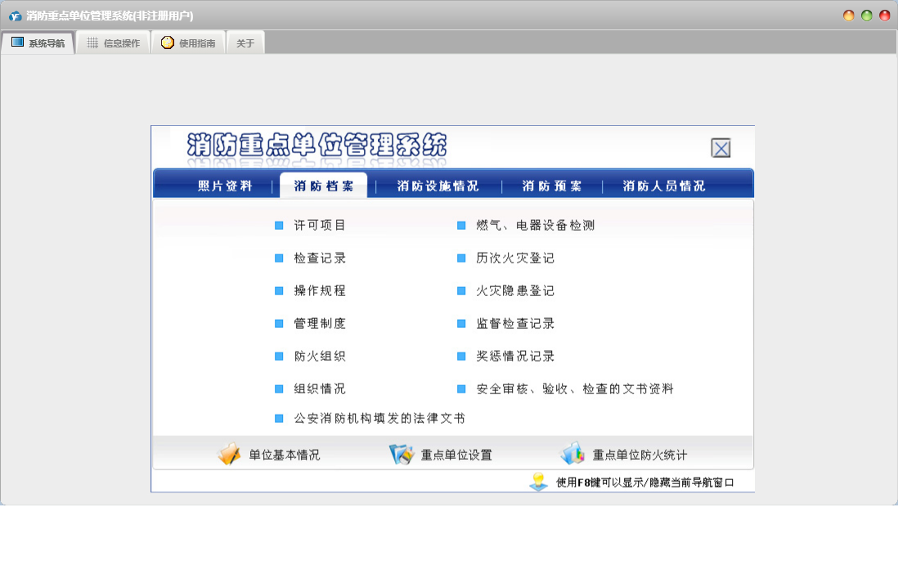Click the green maximize window button
The image size is (898, 588).
point(866,16)
